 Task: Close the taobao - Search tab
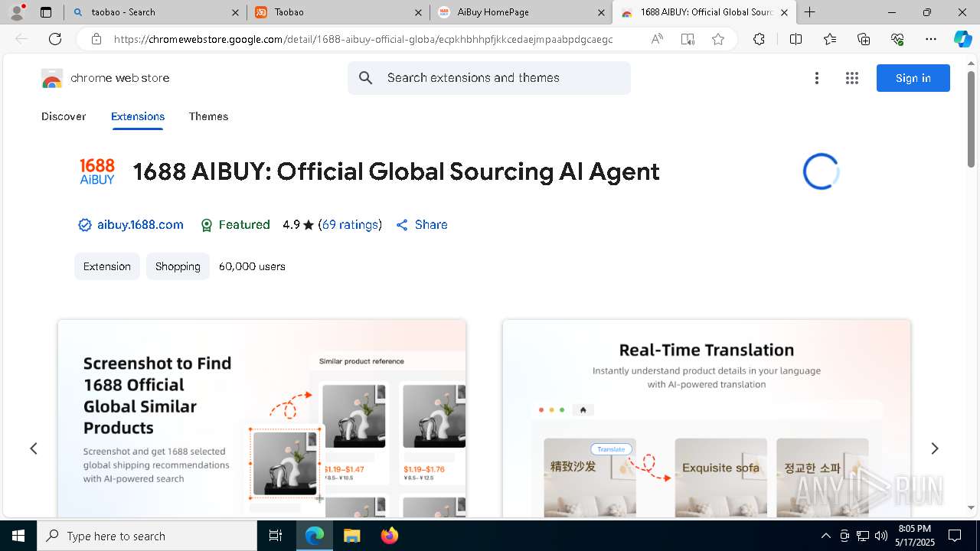[235, 12]
